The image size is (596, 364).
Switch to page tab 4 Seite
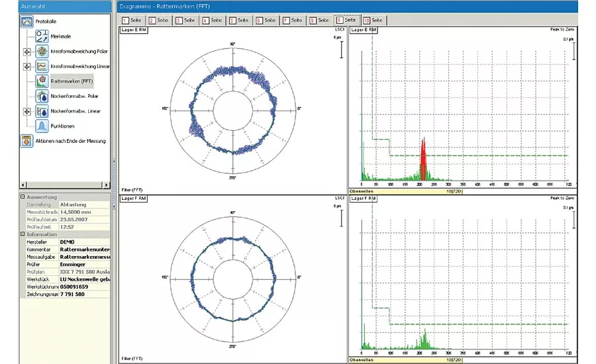[x=212, y=21]
